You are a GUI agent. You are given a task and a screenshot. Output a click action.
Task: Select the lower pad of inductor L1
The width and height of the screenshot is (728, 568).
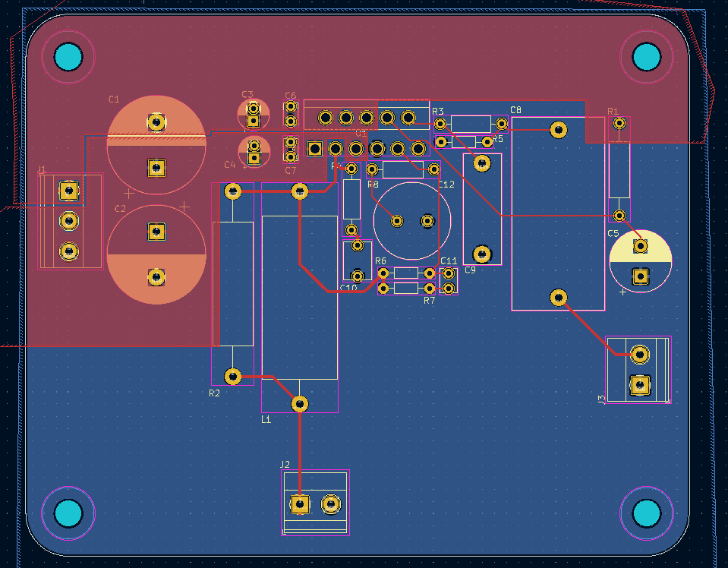click(x=299, y=403)
